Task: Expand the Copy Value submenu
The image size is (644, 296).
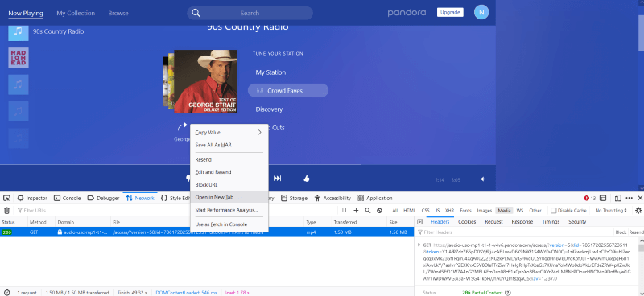Action: tap(229, 133)
